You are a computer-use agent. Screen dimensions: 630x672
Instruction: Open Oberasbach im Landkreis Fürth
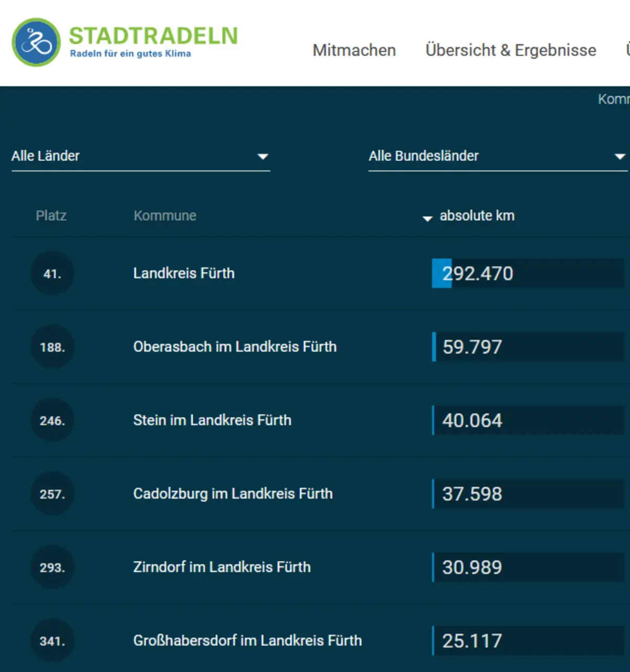click(235, 347)
